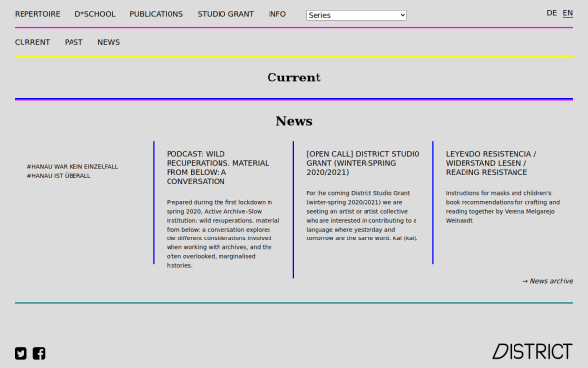Screen dimensions: 588x368
Task: Click the Current page heading
Action: tap(294, 78)
